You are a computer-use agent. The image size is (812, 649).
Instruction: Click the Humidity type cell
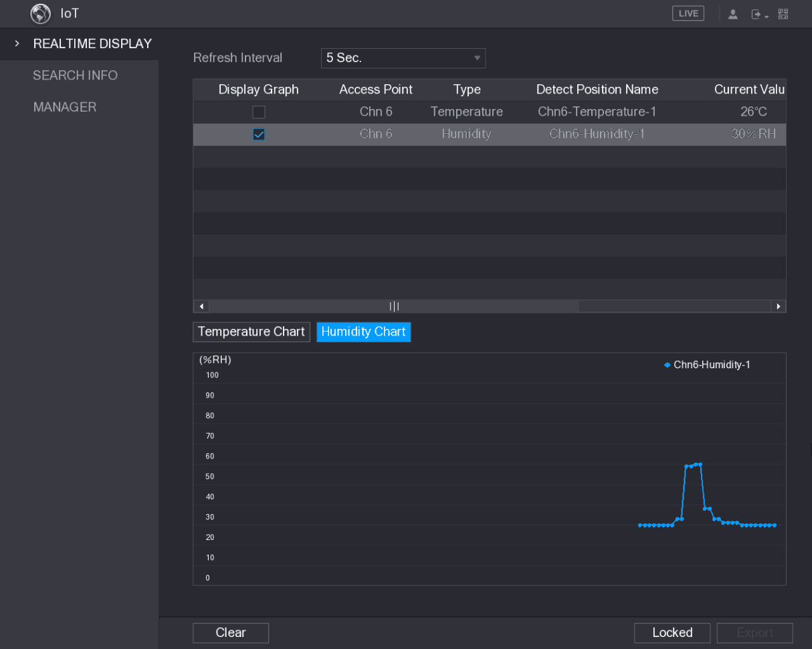click(467, 134)
